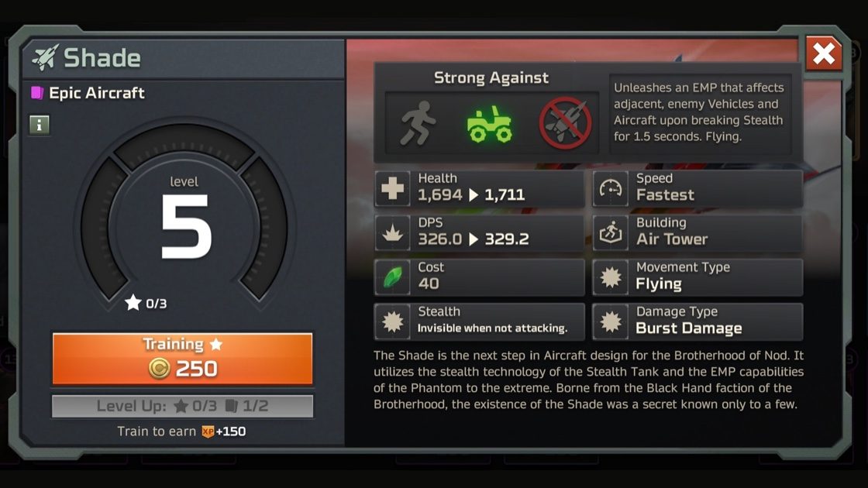Close the Shade unit details panel
This screenshot has width=868, height=488.
(x=823, y=53)
